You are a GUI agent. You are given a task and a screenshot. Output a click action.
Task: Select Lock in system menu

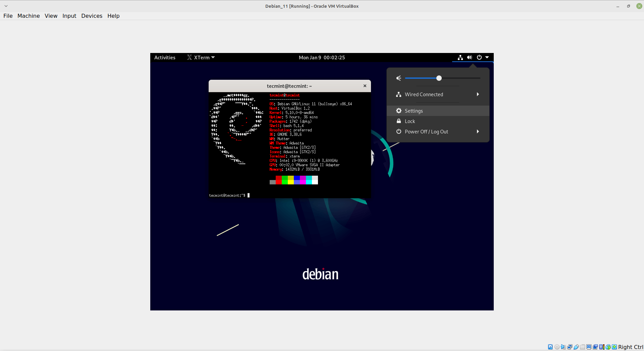[x=438, y=121]
